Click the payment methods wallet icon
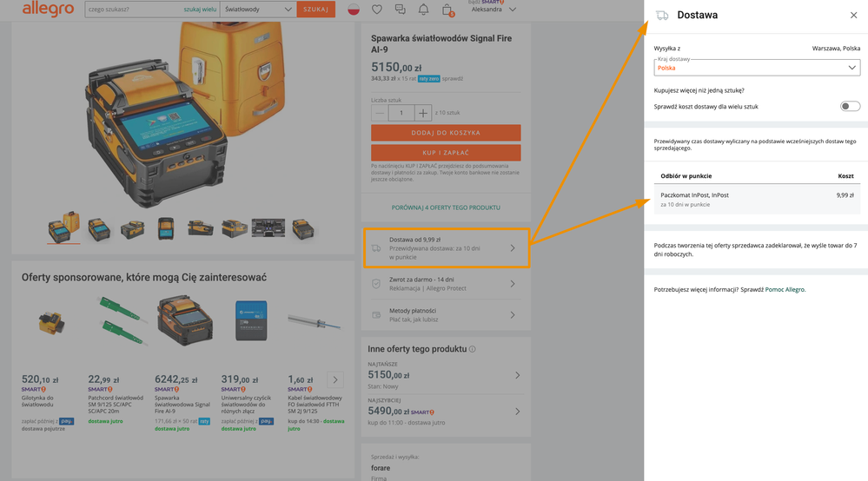This screenshot has height=481, width=868. [x=376, y=314]
